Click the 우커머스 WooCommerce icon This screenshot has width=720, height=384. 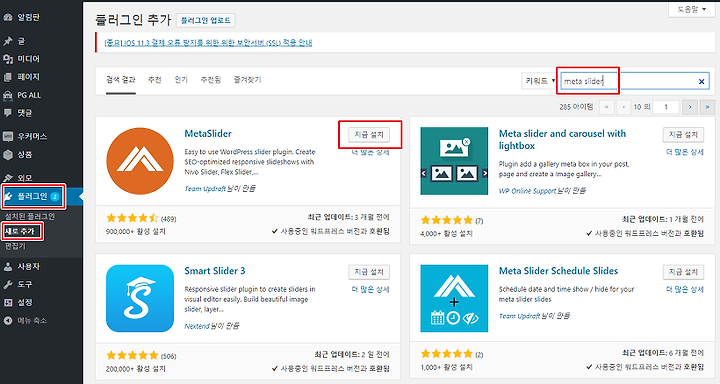(x=8, y=136)
